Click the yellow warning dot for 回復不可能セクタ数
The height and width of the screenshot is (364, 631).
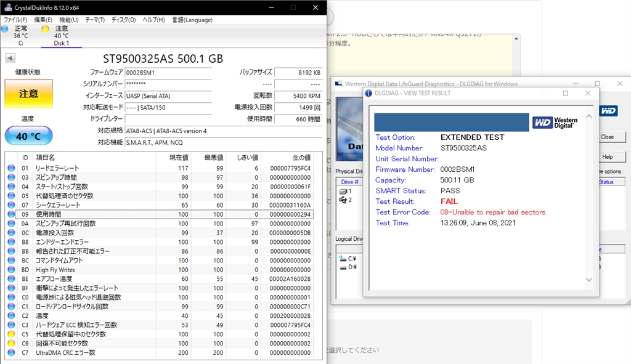(11, 344)
